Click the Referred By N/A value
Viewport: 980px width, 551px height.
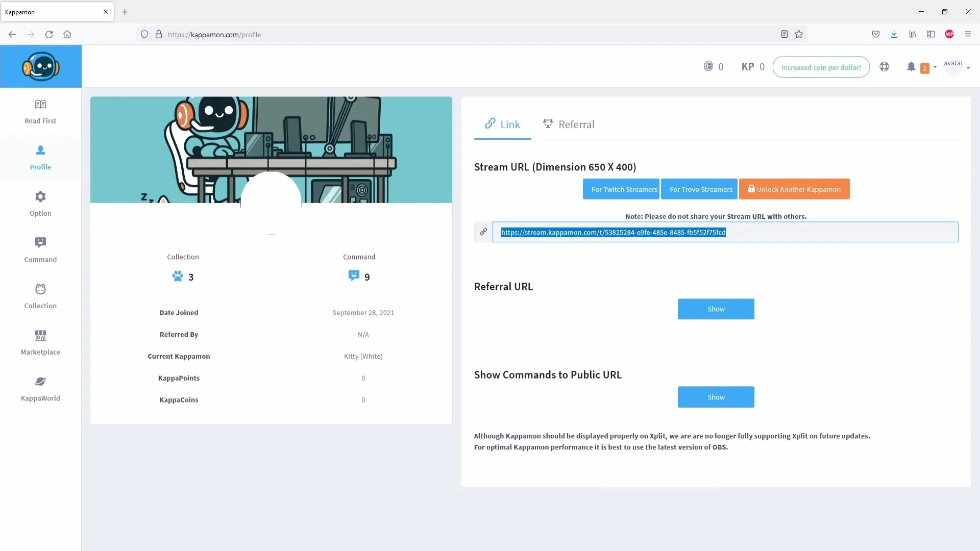coord(363,335)
